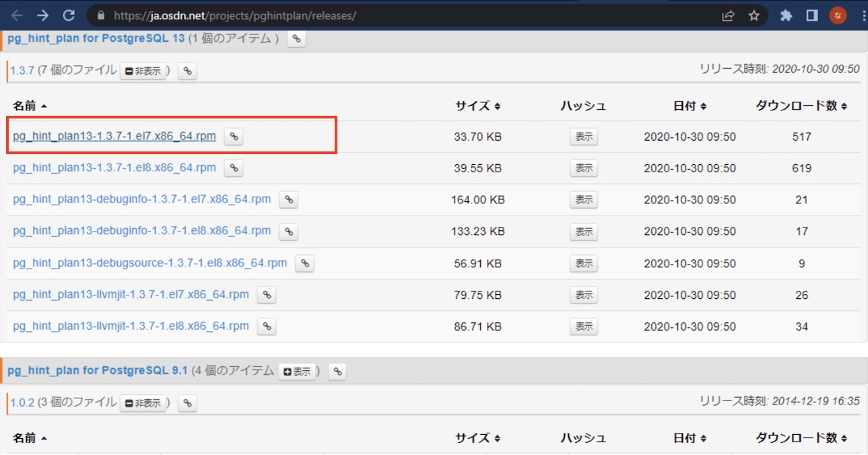Sort 1.3.7 files by date

tap(690, 106)
